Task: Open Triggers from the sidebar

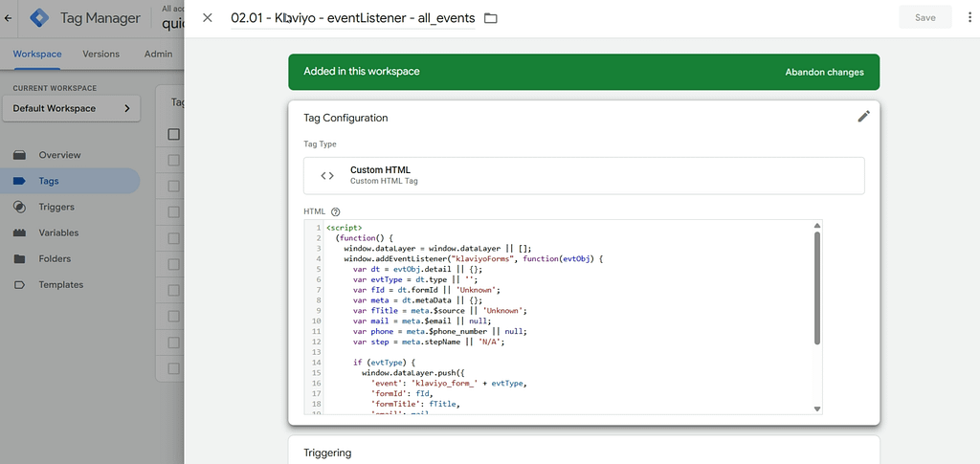Action: (56, 207)
